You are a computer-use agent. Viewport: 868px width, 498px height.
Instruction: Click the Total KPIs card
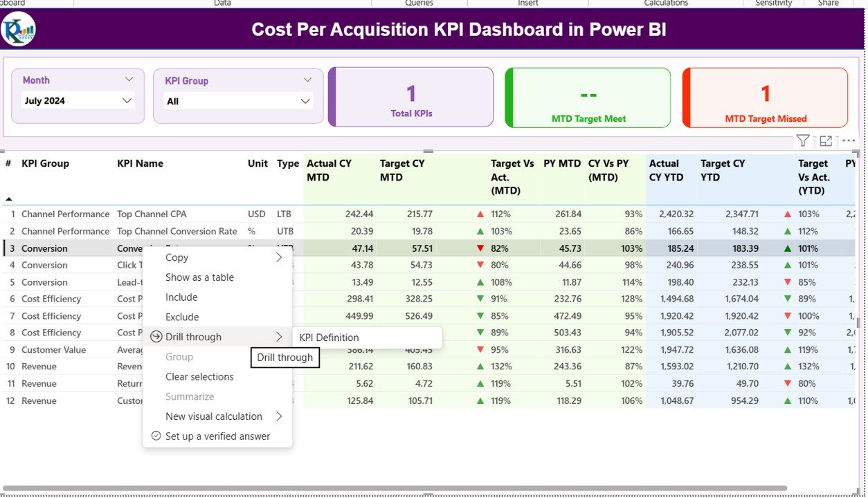(410, 98)
